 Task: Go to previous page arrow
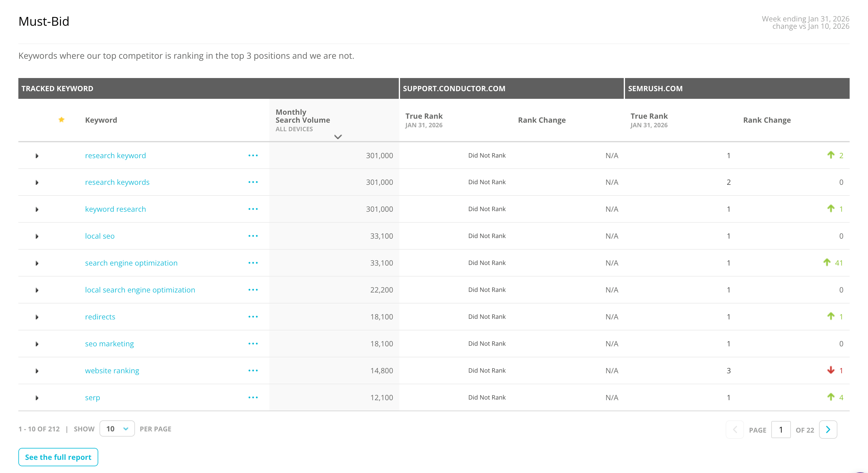pos(735,430)
